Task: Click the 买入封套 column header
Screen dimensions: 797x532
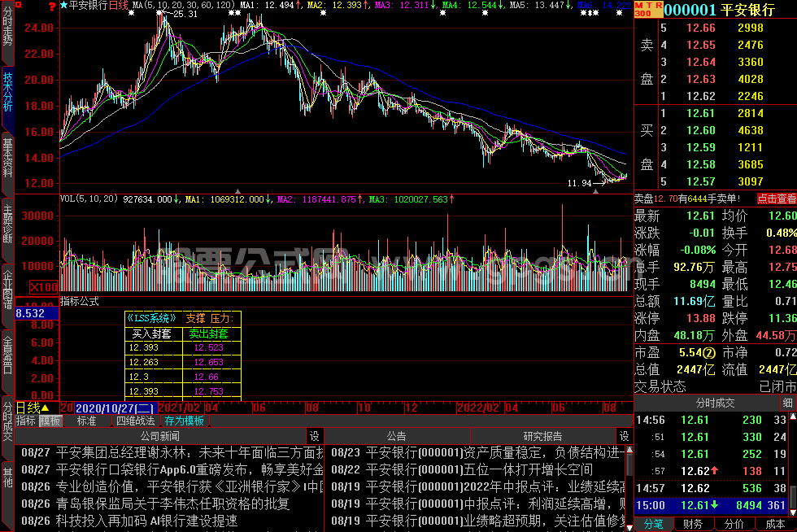Action: tap(154, 334)
